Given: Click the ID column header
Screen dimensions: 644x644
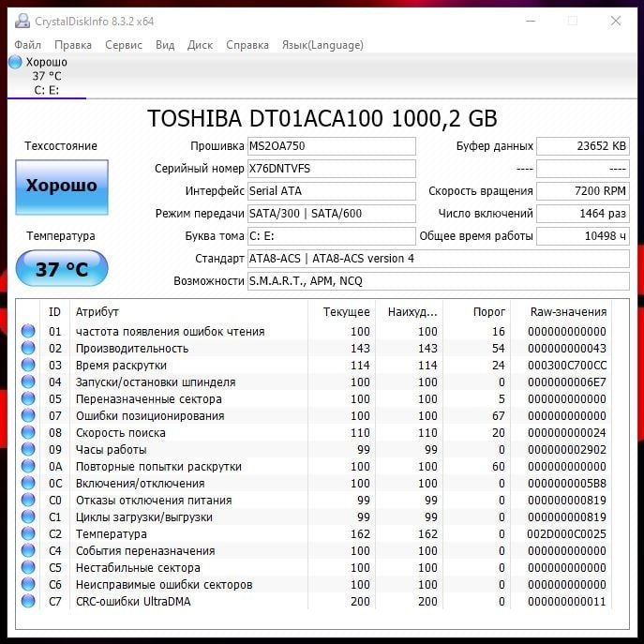Looking at the screenshot, I should (x=54, y=312).
